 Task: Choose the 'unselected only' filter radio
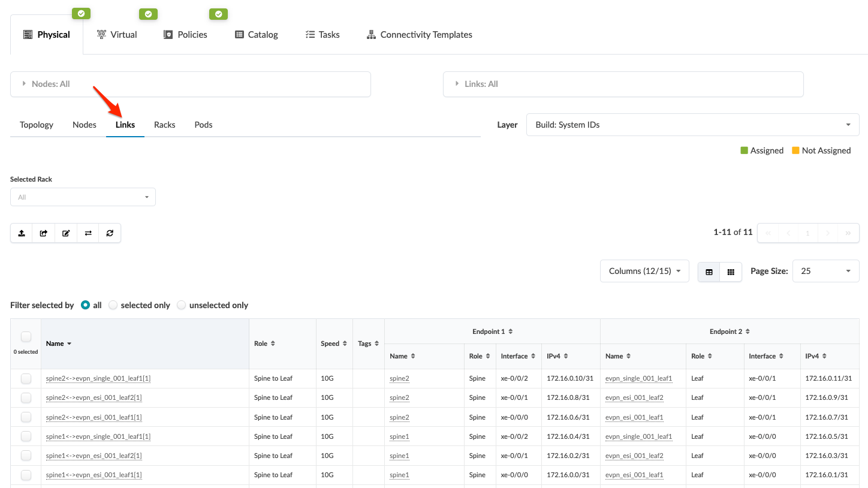point(182,305)
